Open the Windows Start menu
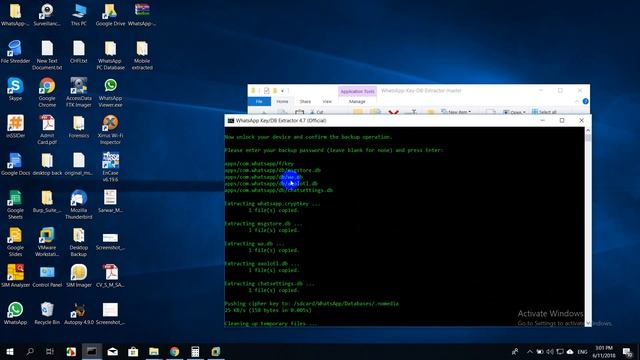The height and width of the screenshot is (360, 640). [x=9, y=351]
